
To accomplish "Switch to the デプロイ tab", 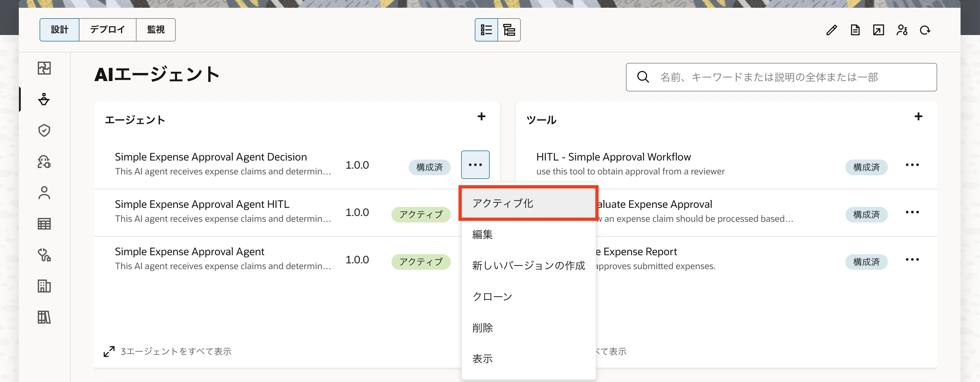I will pos(108,30).
